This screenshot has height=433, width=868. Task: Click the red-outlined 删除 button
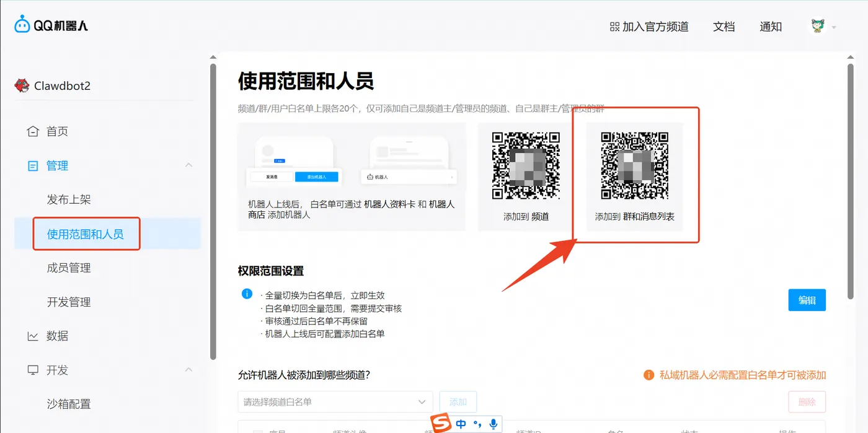coord(807,402)
